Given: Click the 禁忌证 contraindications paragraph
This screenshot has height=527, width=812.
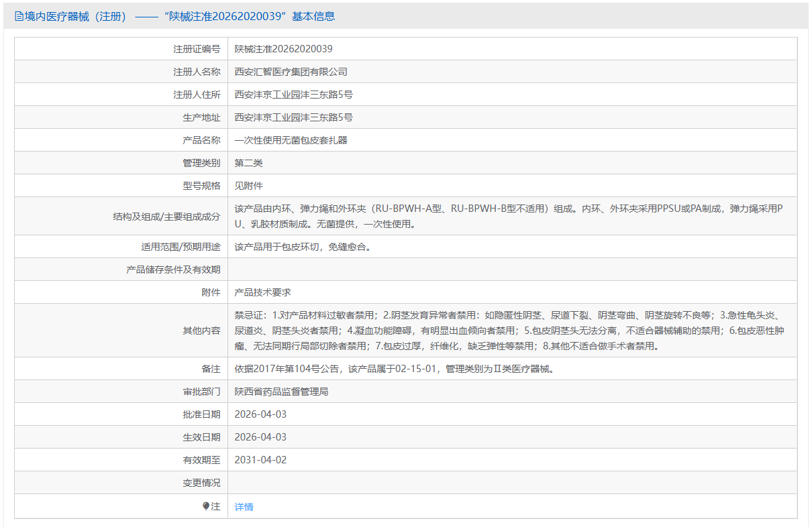Looking at the screenshot, I should click(509, 330).
